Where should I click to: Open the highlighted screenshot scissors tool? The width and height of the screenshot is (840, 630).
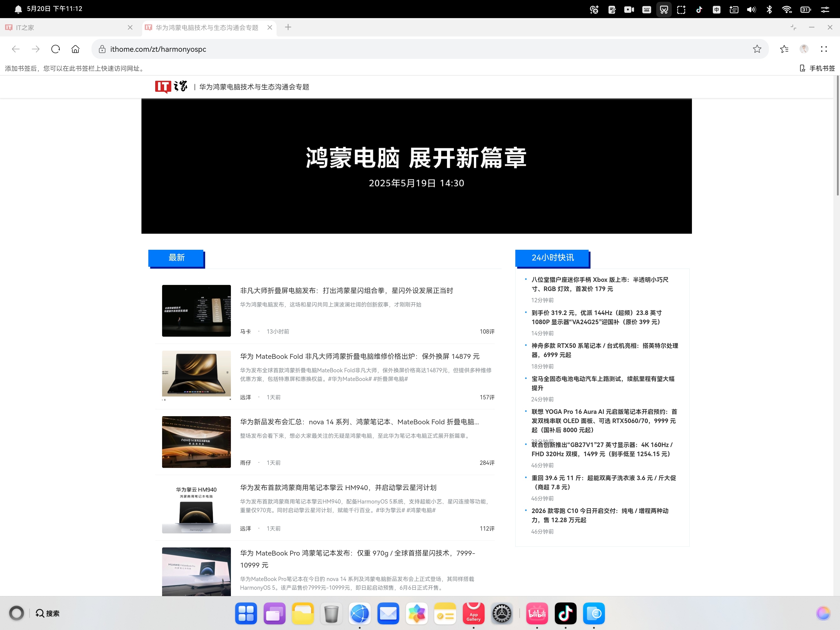point(664,9)
